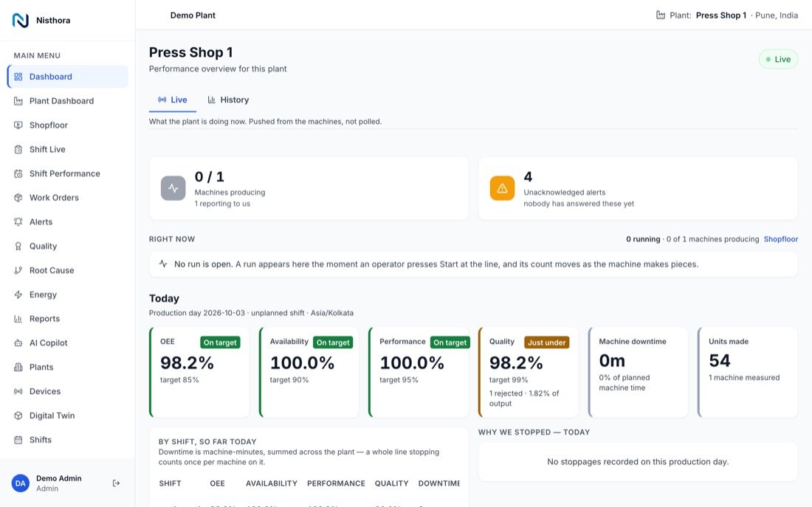Viewport: 812px width, 507px height.
Task: Click the Quality badge icon
Action: click(x=18, y=246)
